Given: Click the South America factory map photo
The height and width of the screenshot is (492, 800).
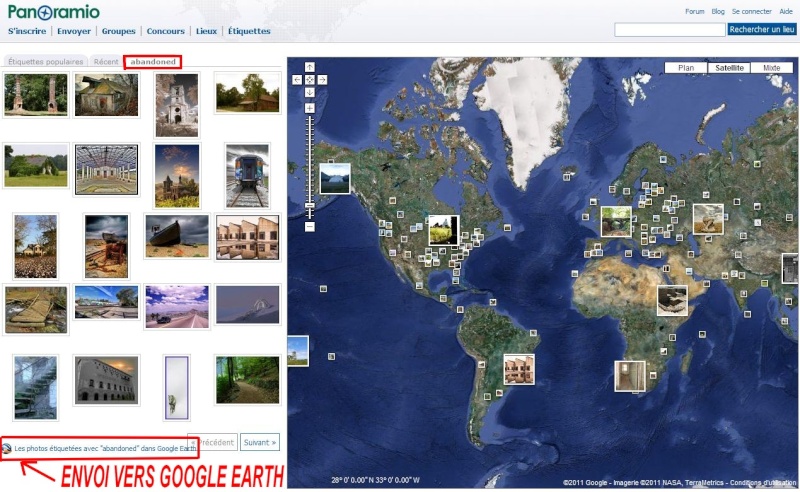Looking at the screenshot, I should coord(519,369).
